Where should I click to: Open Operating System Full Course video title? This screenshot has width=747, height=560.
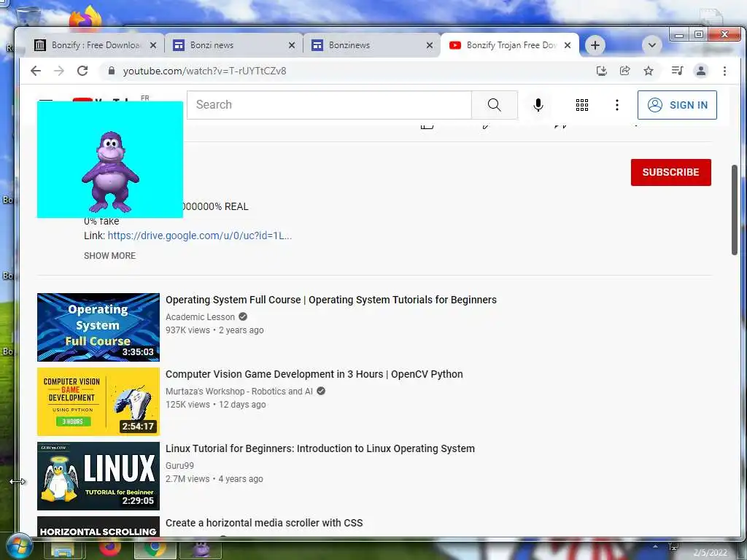coord(331,300)
